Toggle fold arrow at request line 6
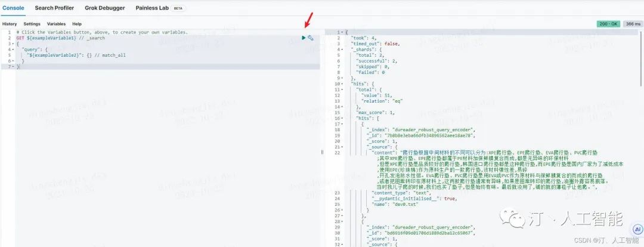644x247 pixels. click(x=13, y=61)
